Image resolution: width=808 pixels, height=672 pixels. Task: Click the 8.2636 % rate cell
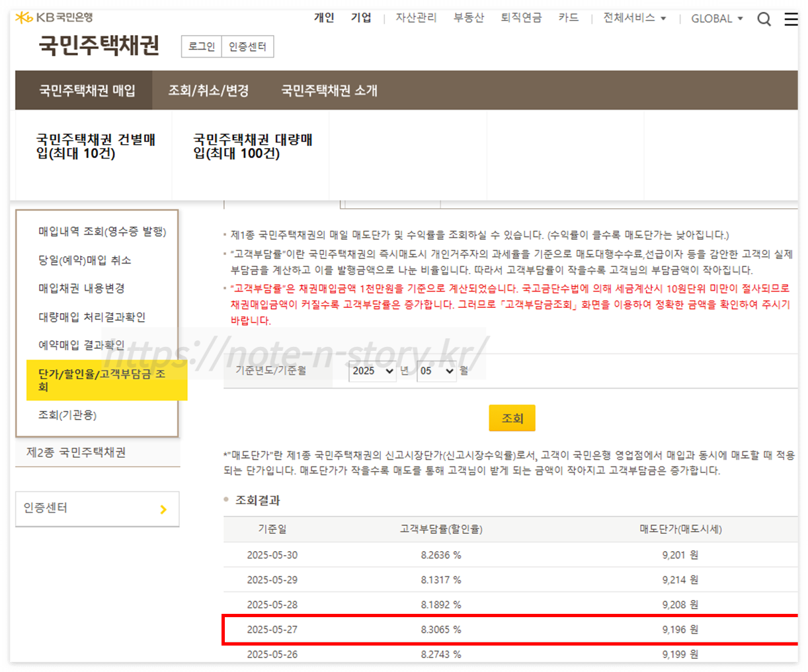[x=441, y=555]
